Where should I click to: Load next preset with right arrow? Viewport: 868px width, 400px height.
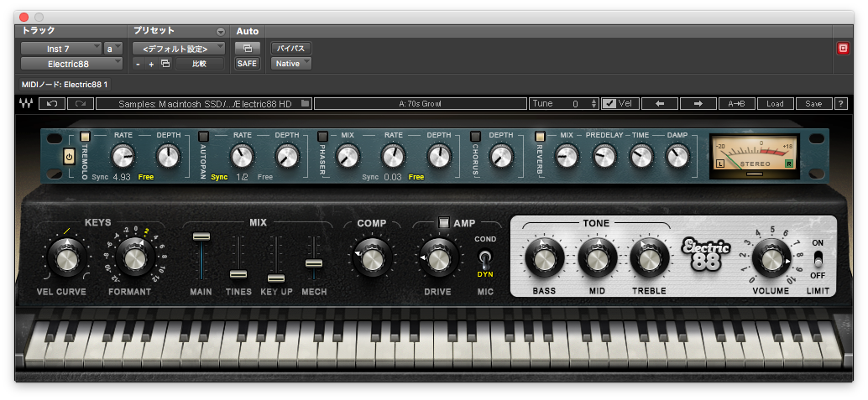[698, 103]
